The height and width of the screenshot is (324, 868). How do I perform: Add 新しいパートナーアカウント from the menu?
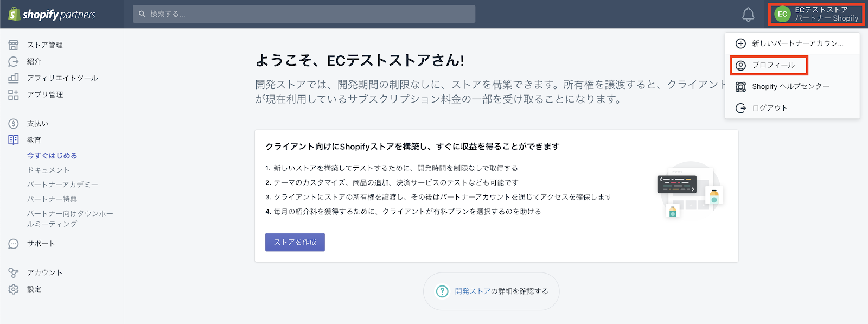tap(797, 43)
